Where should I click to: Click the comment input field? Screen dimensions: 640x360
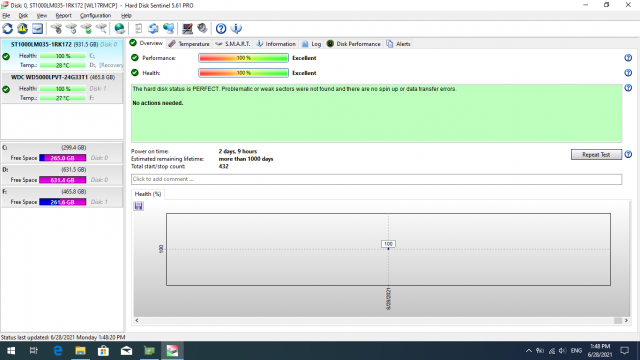tap(376, 179)
